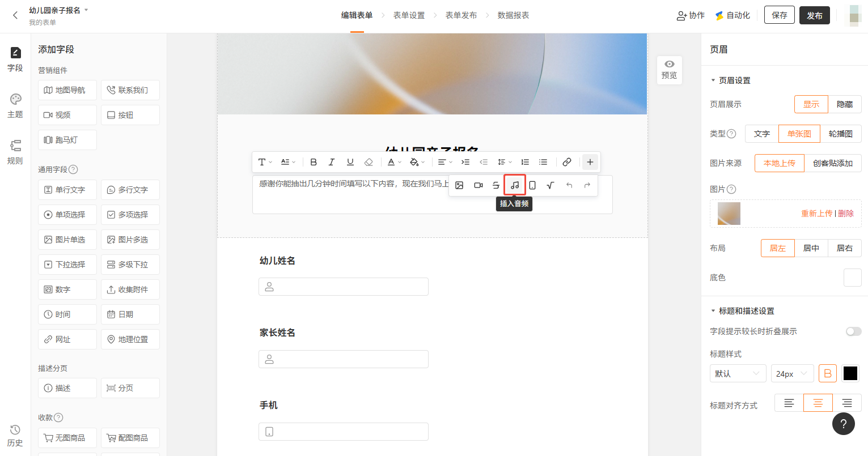Select 隐藏 to hide the header
868x456 pixels.
844,104
